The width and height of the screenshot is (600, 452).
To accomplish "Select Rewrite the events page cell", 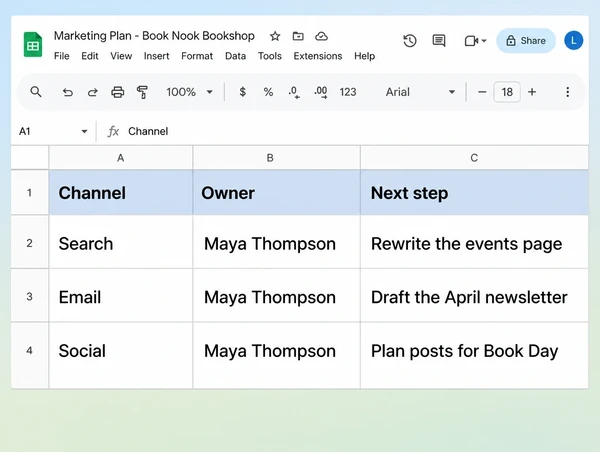I will pyautogui.click(x=474, y=243).
